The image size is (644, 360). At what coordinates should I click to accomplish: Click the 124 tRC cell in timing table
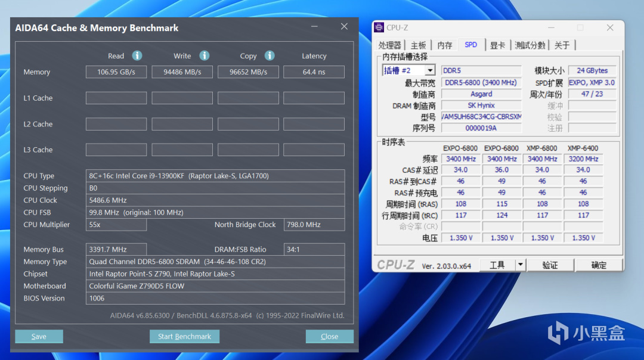501,215
